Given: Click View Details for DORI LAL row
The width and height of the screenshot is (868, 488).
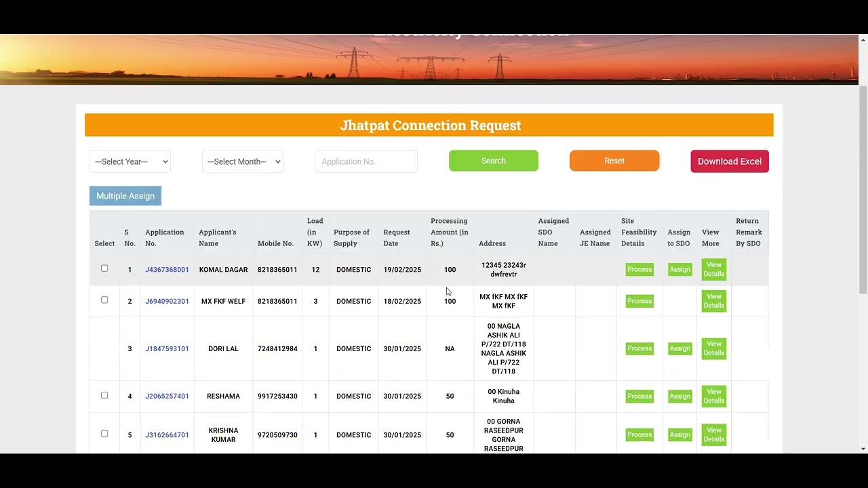Looking at the screenshot, I should click(x=714, y=348).
